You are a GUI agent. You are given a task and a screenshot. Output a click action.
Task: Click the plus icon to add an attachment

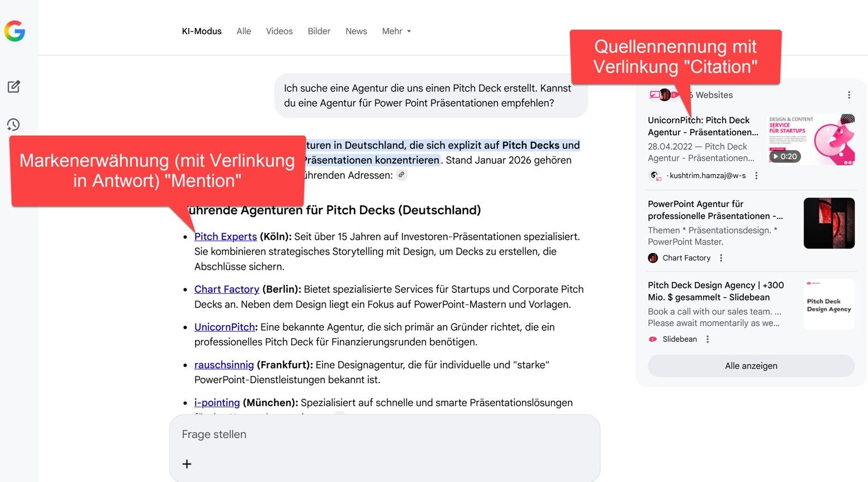pos(187,464)
